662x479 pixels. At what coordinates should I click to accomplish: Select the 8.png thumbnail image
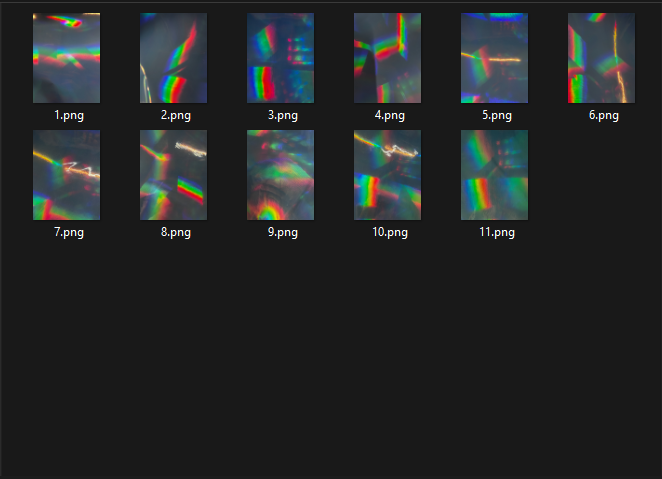(x=174, y=175)
